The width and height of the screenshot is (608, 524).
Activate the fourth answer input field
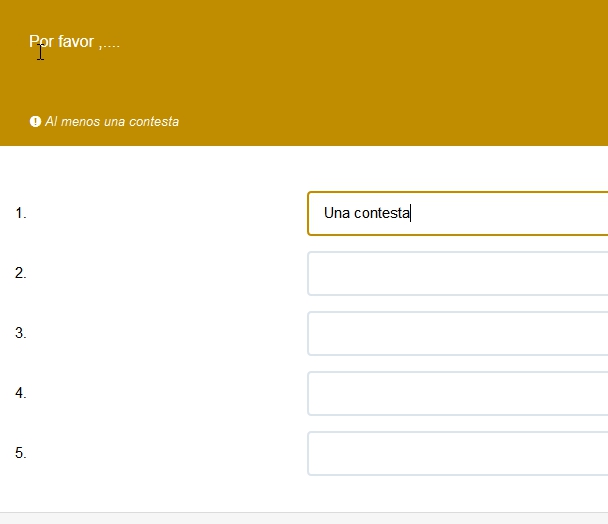pyautogui.click(x=458, y=393)
